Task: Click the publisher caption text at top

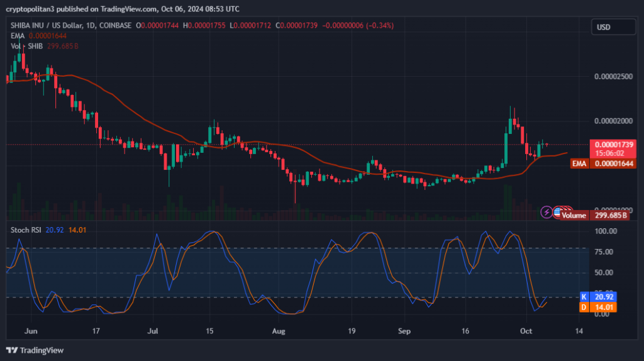Action: click(123, 9)
